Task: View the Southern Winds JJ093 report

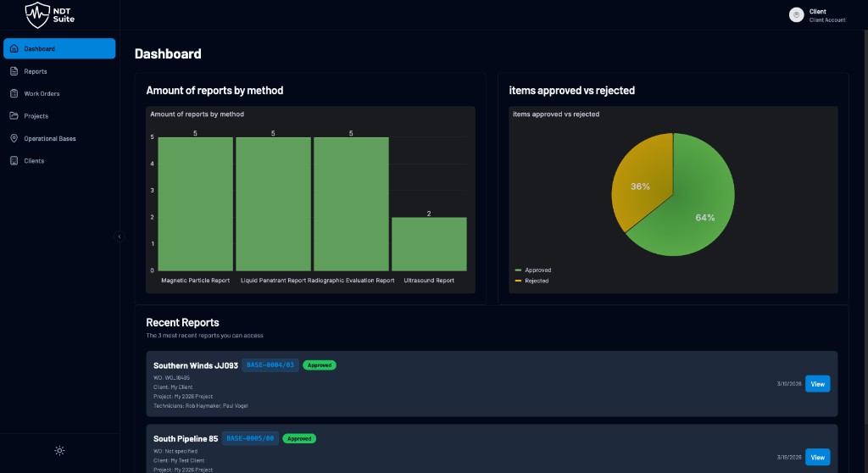Action: pyautogui.click(x=817, y=384)
